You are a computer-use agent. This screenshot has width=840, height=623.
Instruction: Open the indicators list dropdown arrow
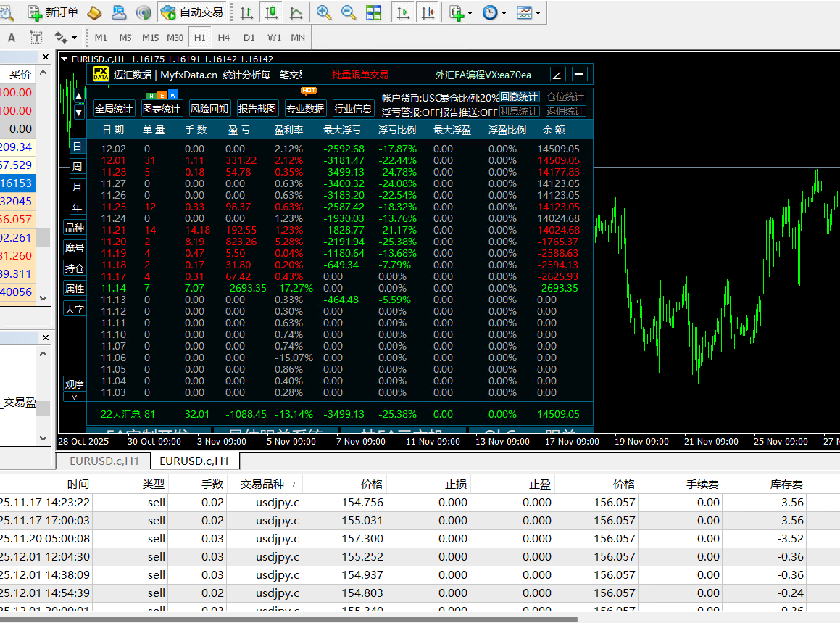(470, 13)
